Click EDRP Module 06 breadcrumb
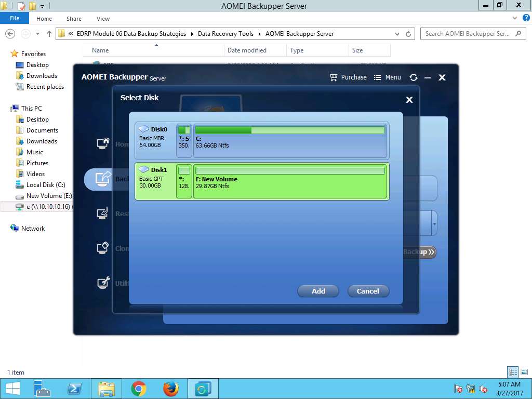532x399 pixels. pos(131,34)
